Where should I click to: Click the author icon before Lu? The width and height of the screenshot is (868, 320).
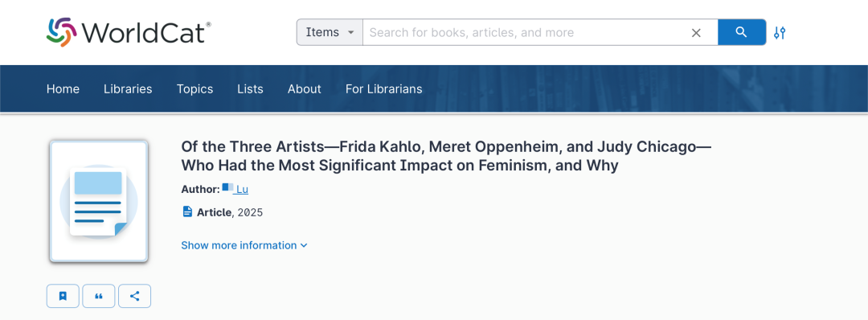coord(227,188)
